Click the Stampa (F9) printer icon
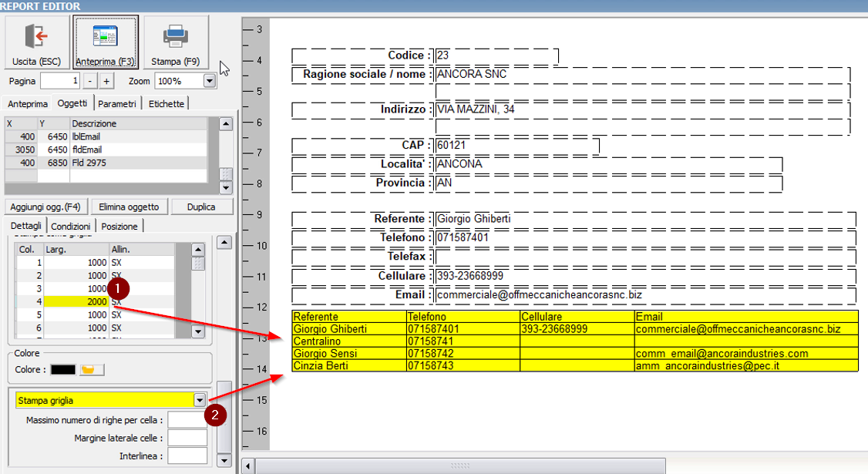 tap(176, 37)
